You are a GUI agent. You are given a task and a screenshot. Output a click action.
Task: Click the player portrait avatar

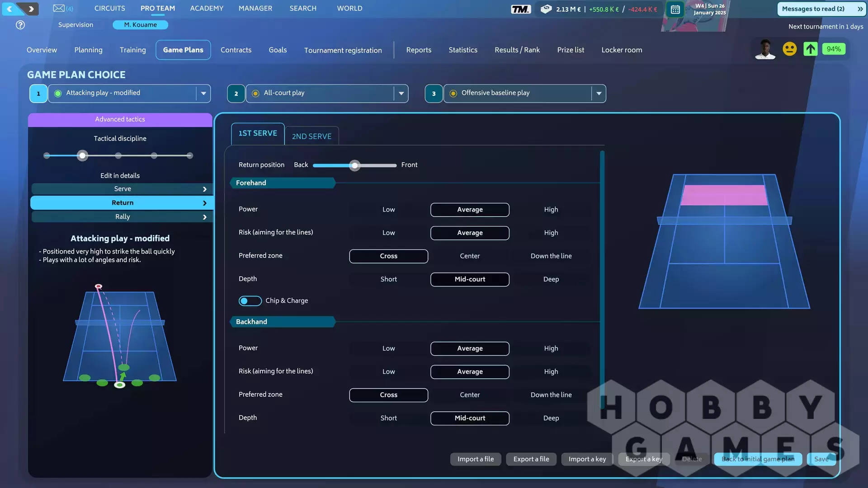pyautogui.click(x=765, y=49)
